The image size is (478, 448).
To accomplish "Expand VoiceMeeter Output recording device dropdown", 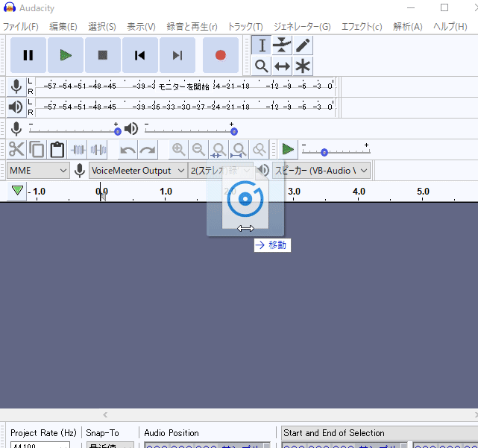I will pyautogui.click(x=138, y=171).
